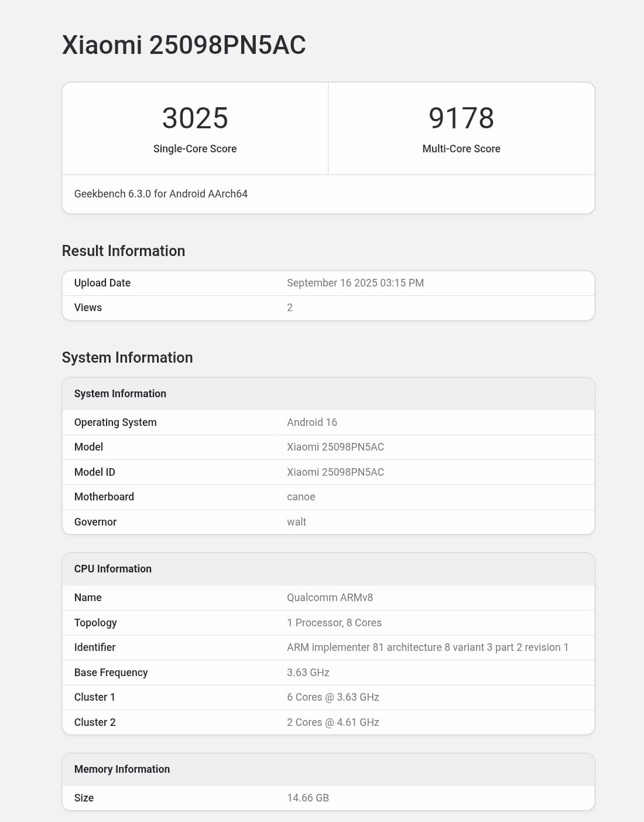Screen dimensions: 644x822
Task: Click the Xiaomi 25098PN5AC page title
Action: [184, 45]
